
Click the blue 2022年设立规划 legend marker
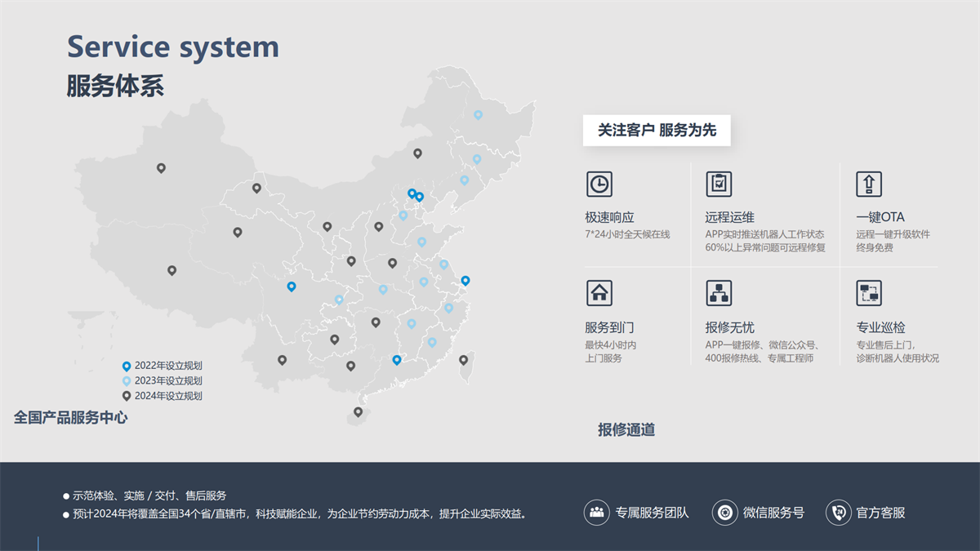coord(127,367)
